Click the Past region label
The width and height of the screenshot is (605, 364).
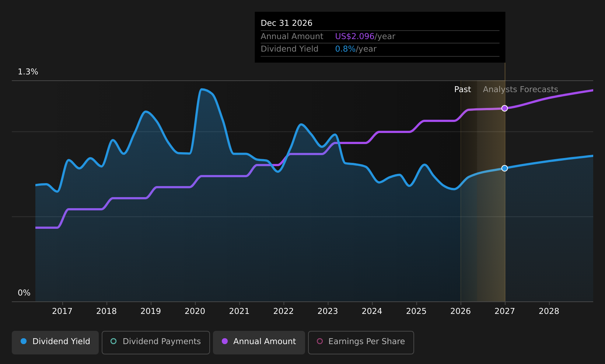(x=462, y=90)
